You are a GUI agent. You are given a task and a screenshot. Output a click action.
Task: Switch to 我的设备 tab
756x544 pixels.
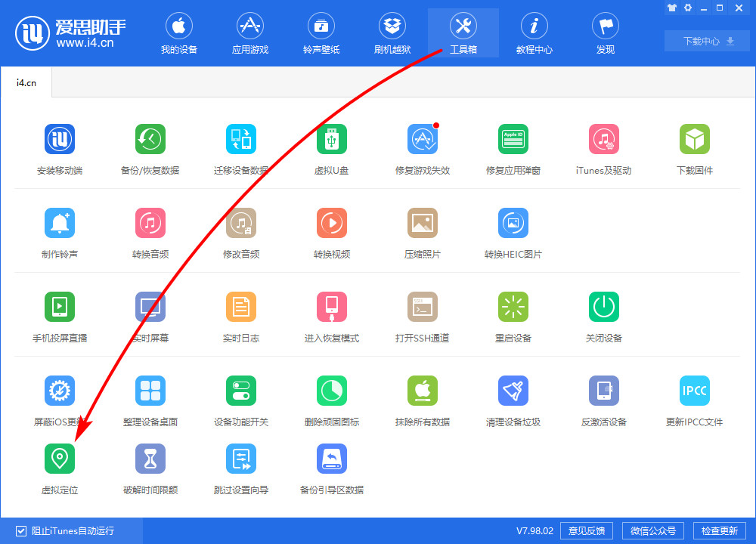coord(178,34)
